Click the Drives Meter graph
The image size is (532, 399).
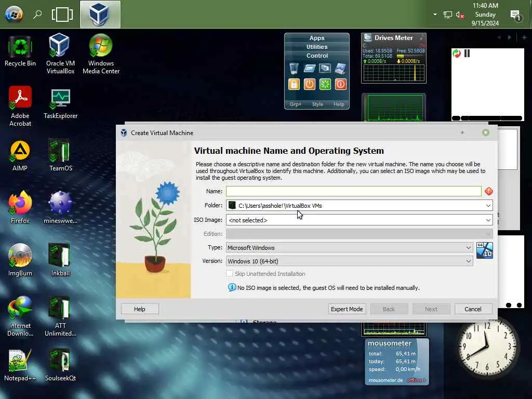point(394,72)
